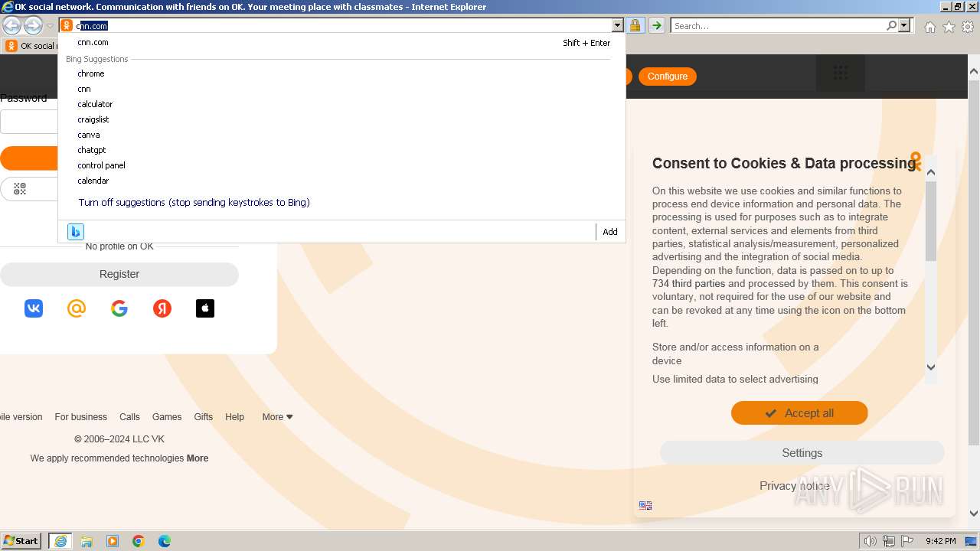
Task: Open the Games footer link
Action: coord(167,417)
